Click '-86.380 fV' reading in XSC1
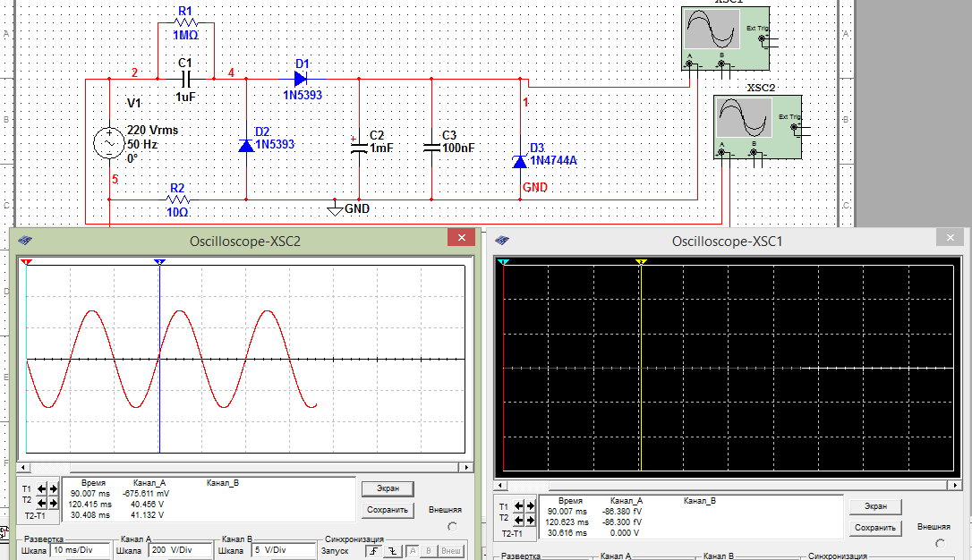The height and width of the screenshot is (560, 972). 622,512
